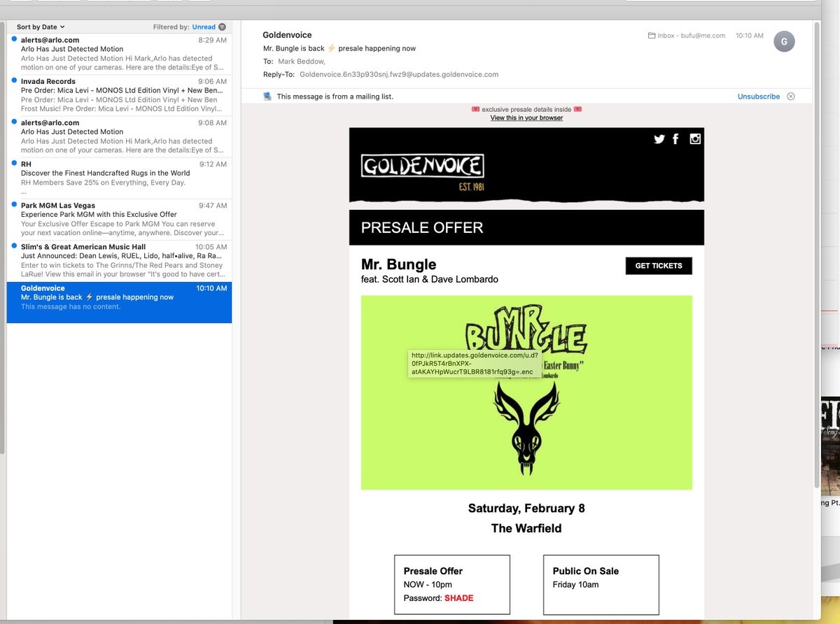The image size is (840, 624).
Task: Click the 10:10 AM time in message header
Action: tap(750, 35)
